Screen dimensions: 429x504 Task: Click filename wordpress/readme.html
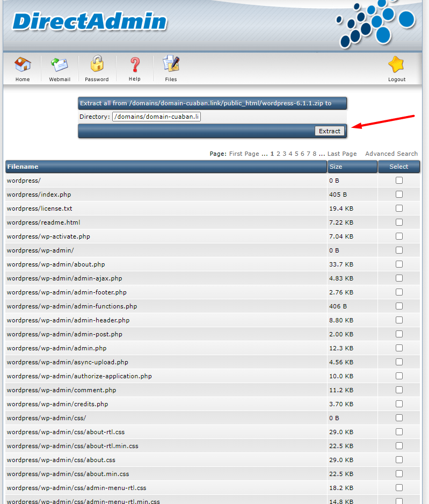point(43,222)
